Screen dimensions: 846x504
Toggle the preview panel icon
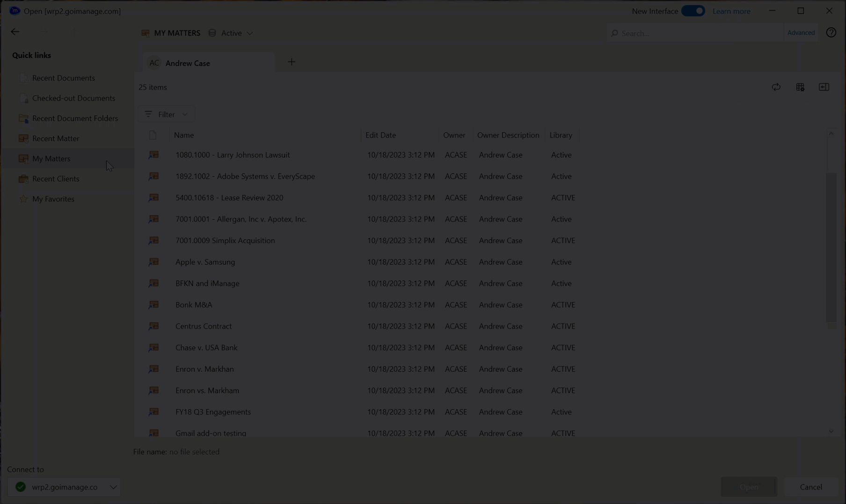[824, 87]
